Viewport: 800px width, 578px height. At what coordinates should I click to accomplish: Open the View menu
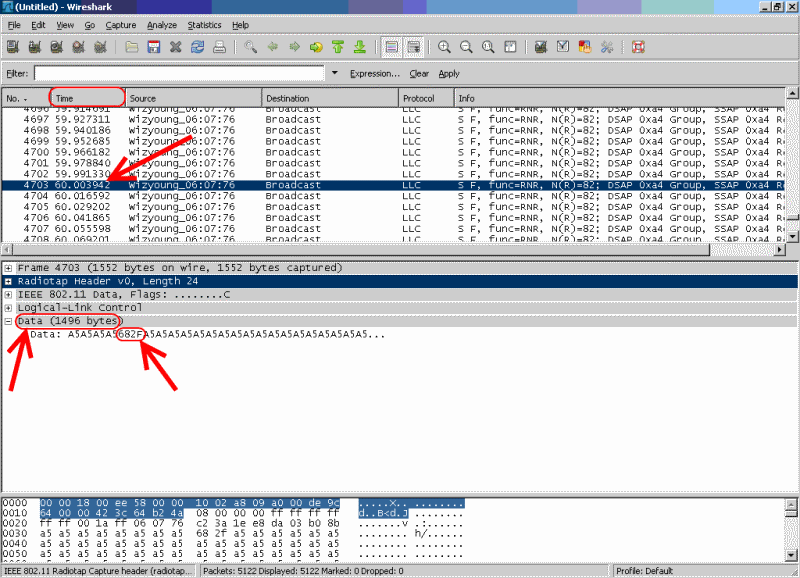(65, 25)
